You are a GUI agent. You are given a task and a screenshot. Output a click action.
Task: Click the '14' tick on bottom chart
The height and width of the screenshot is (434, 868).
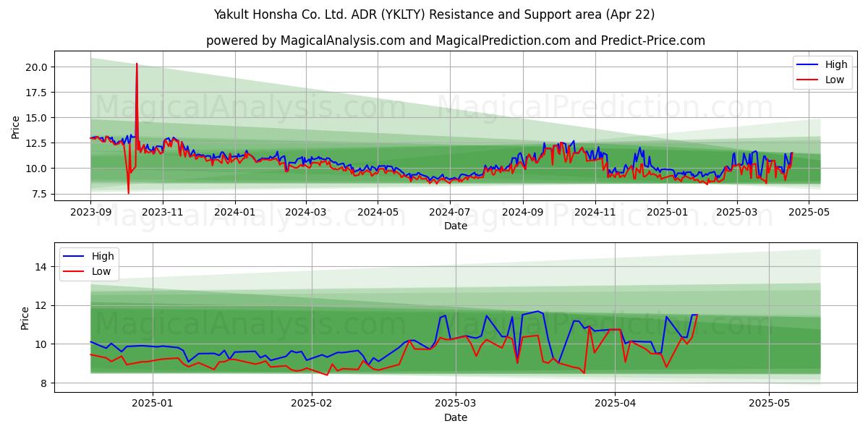[43, 267]
